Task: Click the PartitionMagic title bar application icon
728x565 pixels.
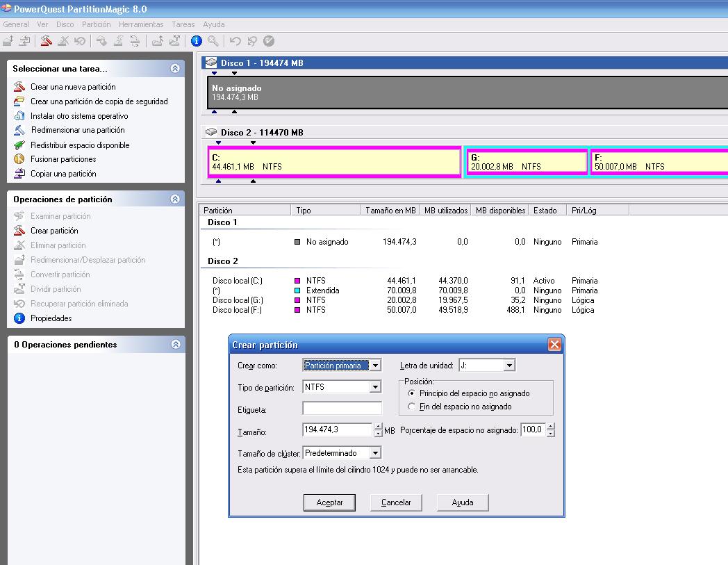Action: [x=6, y=8]
